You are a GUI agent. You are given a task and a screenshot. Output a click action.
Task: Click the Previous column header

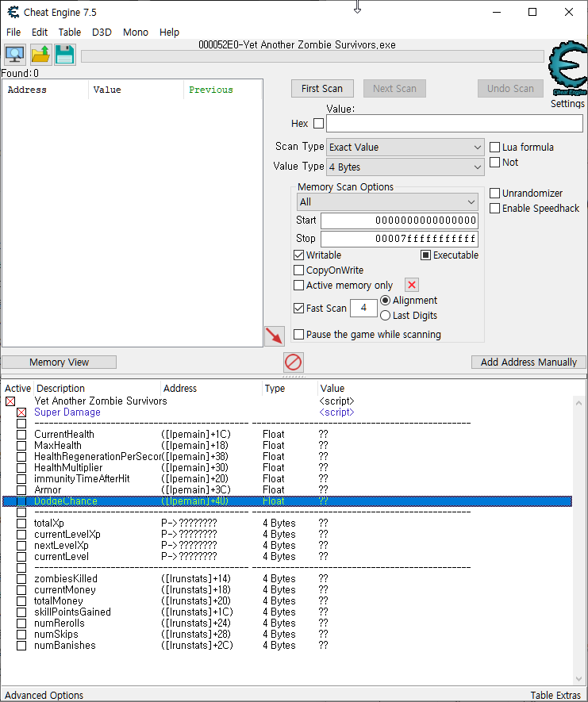[222, 90]
